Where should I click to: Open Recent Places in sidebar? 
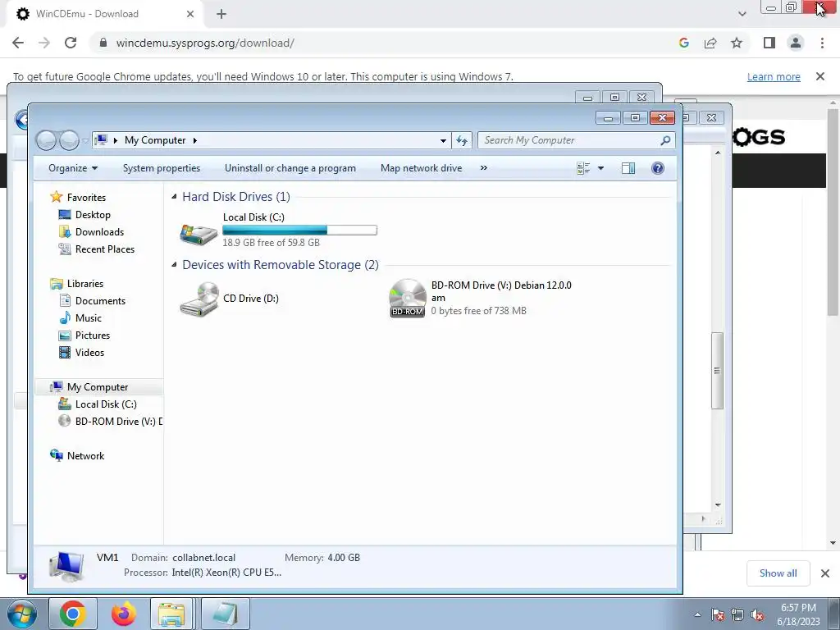click(104, 249)
